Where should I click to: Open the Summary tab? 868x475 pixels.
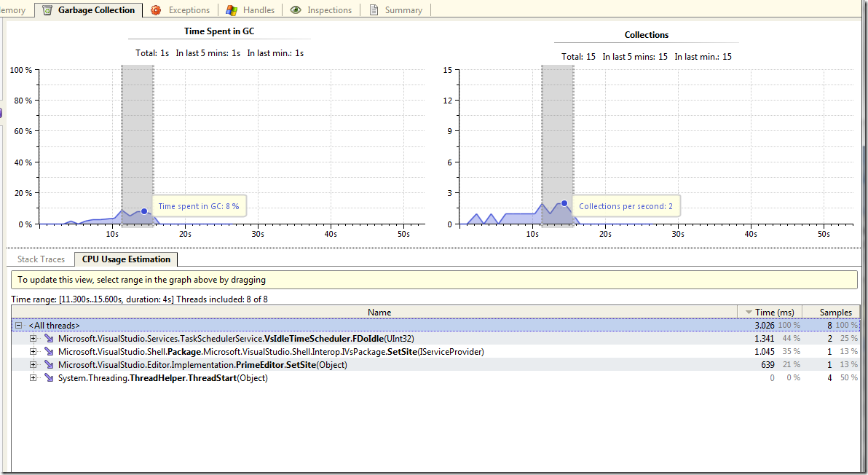pos(396,10)
